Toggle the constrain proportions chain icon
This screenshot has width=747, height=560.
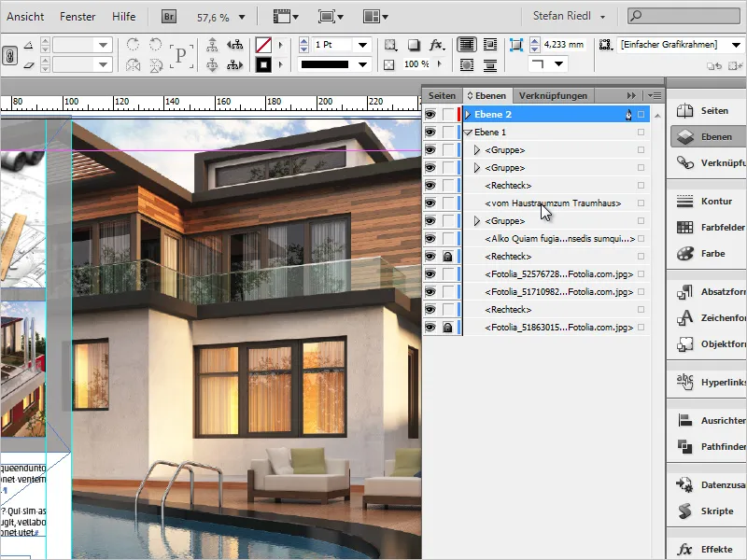point(10,55)
